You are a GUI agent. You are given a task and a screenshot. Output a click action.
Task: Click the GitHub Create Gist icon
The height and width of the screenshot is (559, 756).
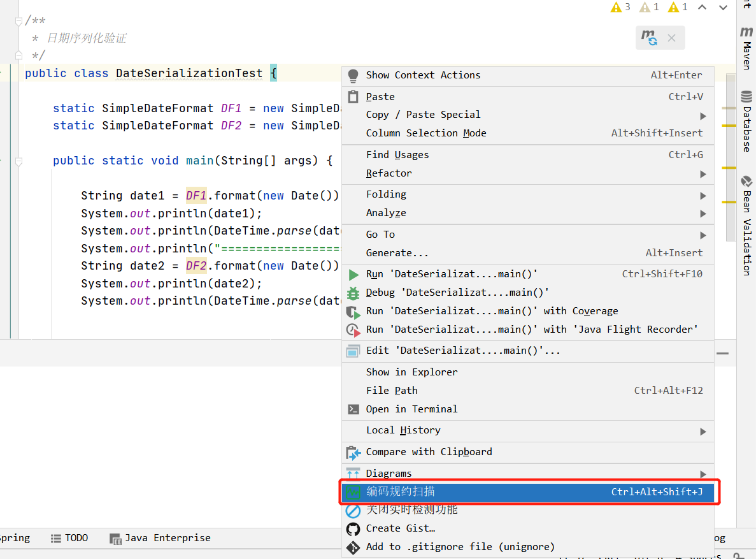(353, 529)
